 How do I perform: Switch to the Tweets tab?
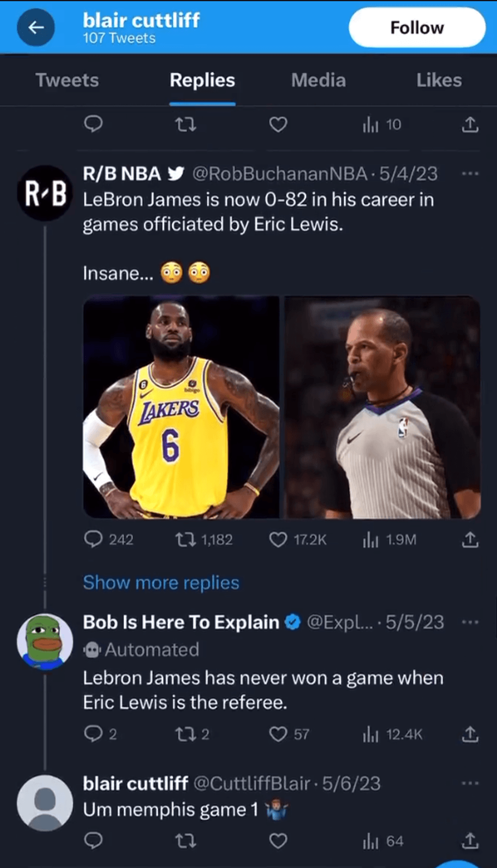coord(67,80)
